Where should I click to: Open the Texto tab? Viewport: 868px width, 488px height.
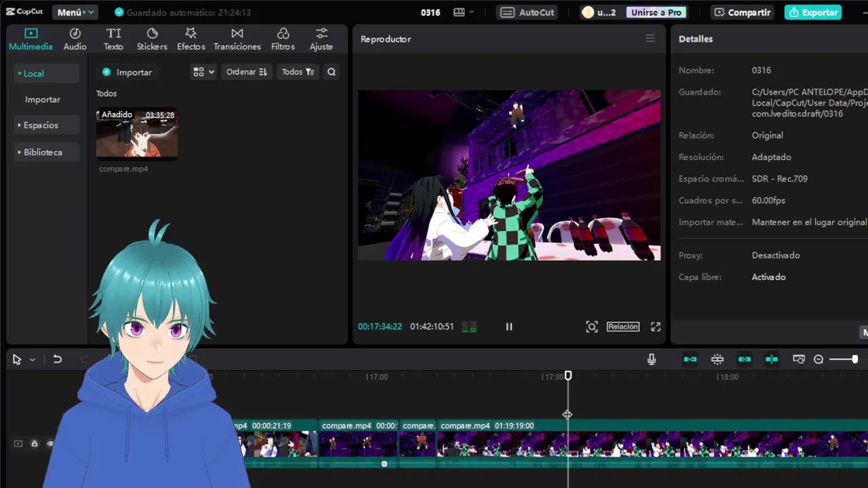[113, 39]
